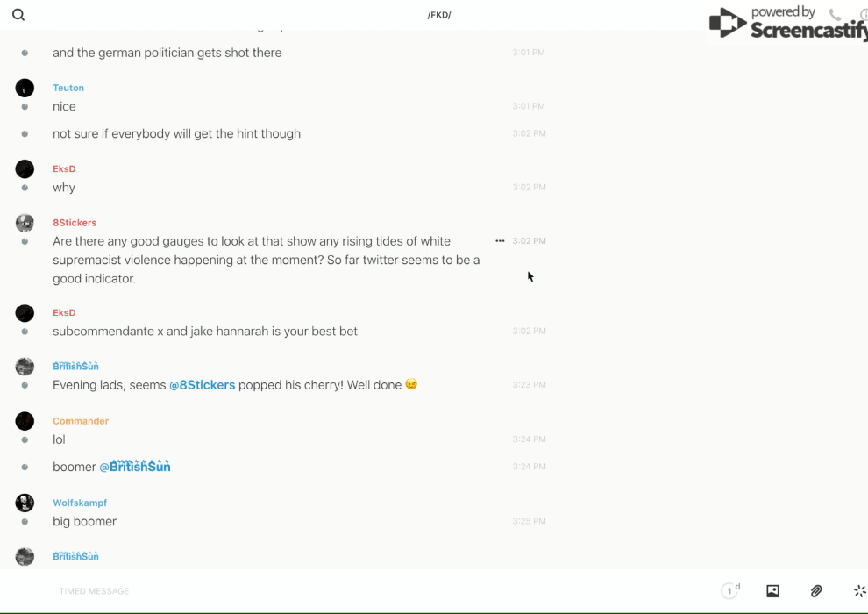Click Teuton's avatar picture
868x614 pixels.
pyautogui.click(x=25, y=88)
